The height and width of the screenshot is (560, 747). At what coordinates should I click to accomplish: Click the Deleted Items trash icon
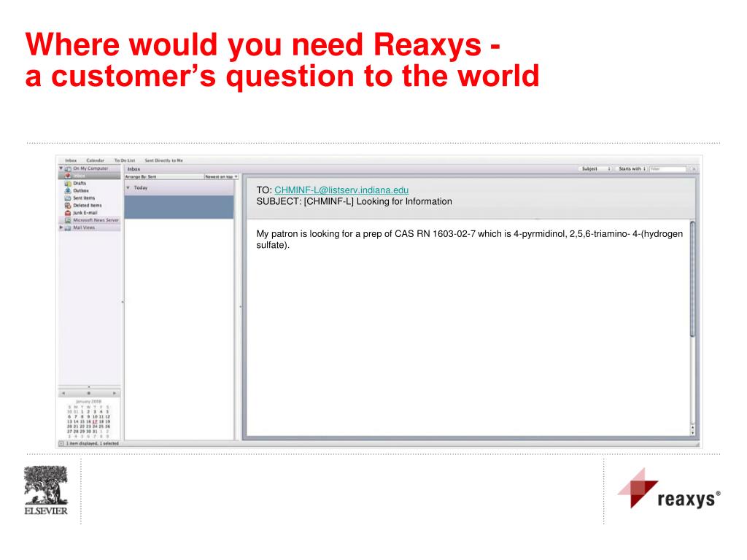(68, 205)
